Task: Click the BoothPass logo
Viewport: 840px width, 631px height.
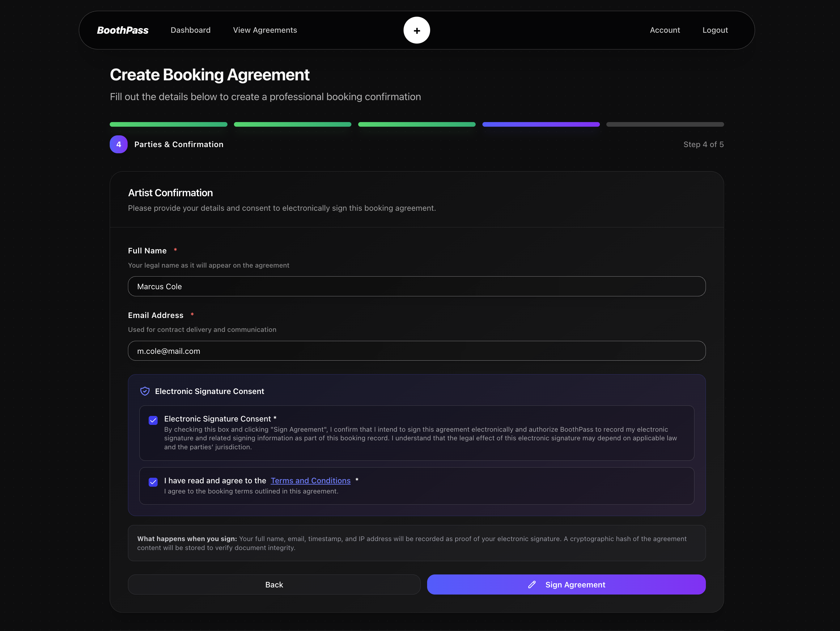Action: pos(122,30)
